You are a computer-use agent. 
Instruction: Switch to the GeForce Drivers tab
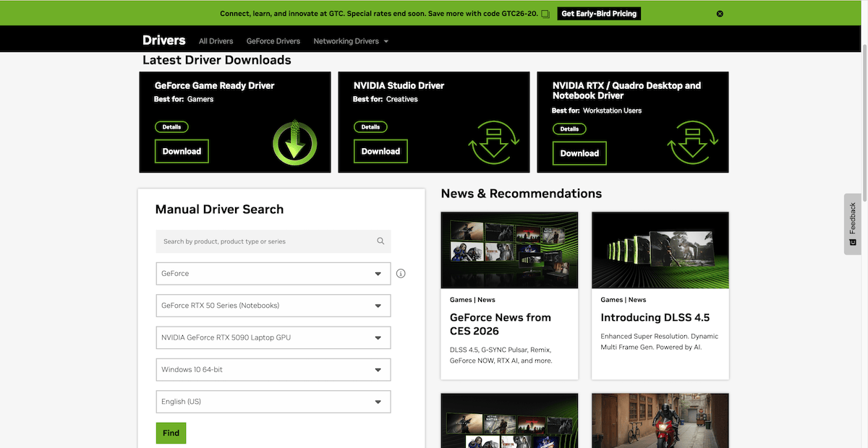pos(273,41)
